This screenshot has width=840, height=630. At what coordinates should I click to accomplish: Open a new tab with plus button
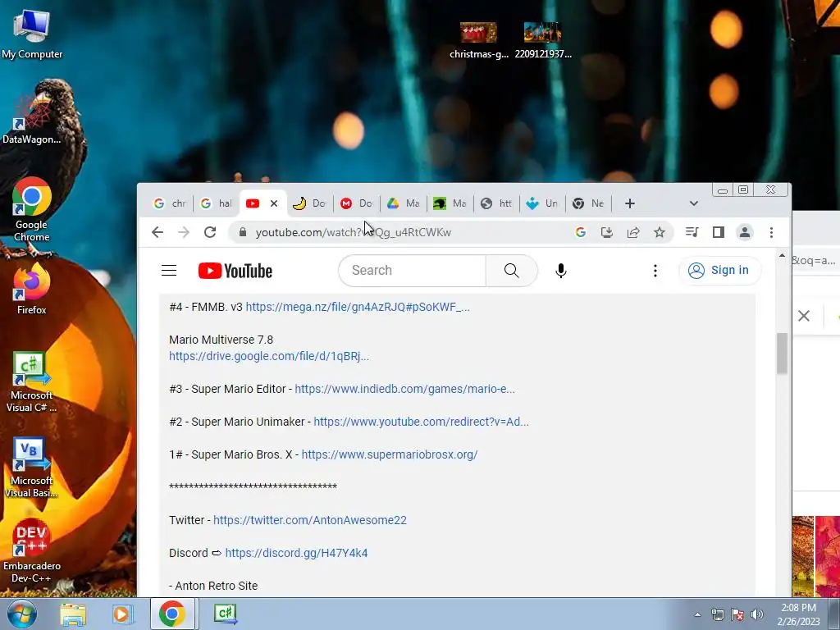(630, 203)
